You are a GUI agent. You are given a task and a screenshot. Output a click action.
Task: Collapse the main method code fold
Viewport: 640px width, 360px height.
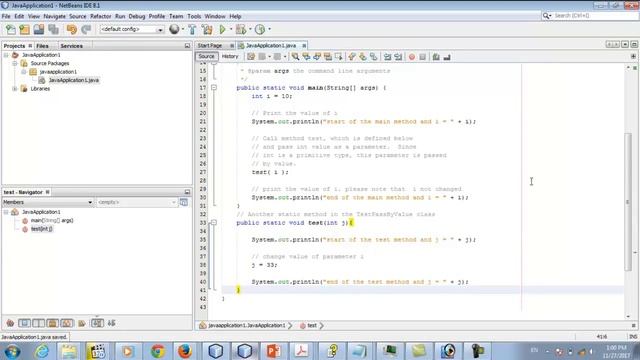pos(214,88)
